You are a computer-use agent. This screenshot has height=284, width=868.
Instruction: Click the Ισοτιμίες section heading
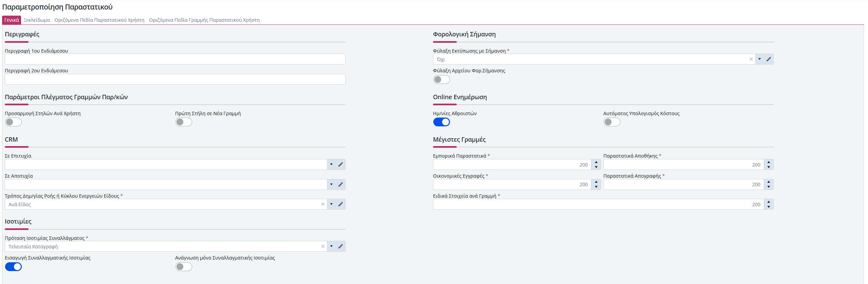click(x=18, y=221)
